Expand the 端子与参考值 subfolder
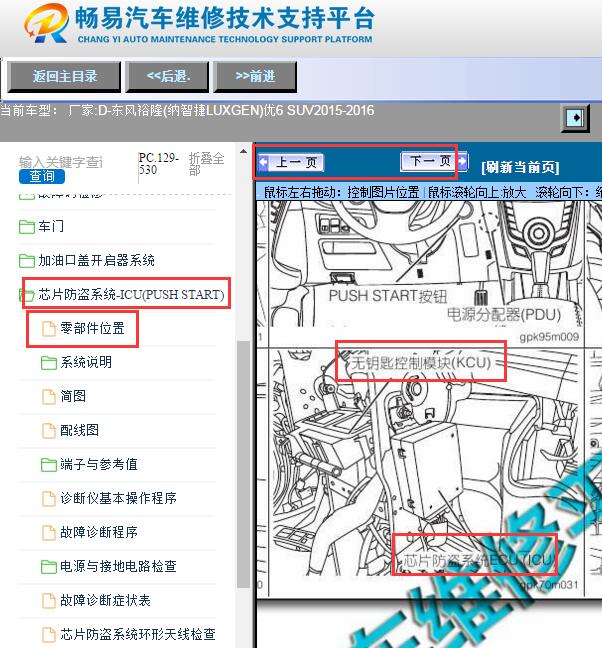 point(99,465)
